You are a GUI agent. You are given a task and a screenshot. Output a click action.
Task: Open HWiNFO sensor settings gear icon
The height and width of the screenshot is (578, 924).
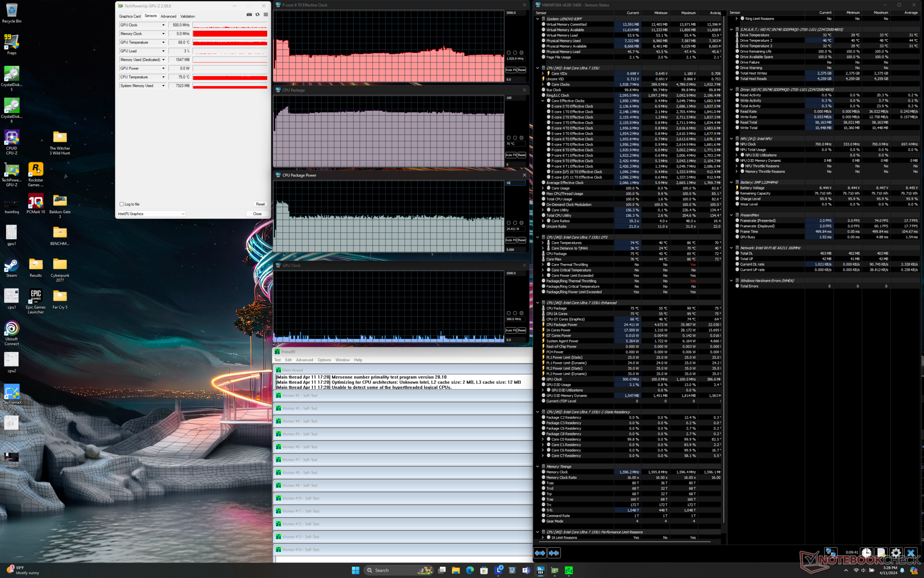click(896, 553)
